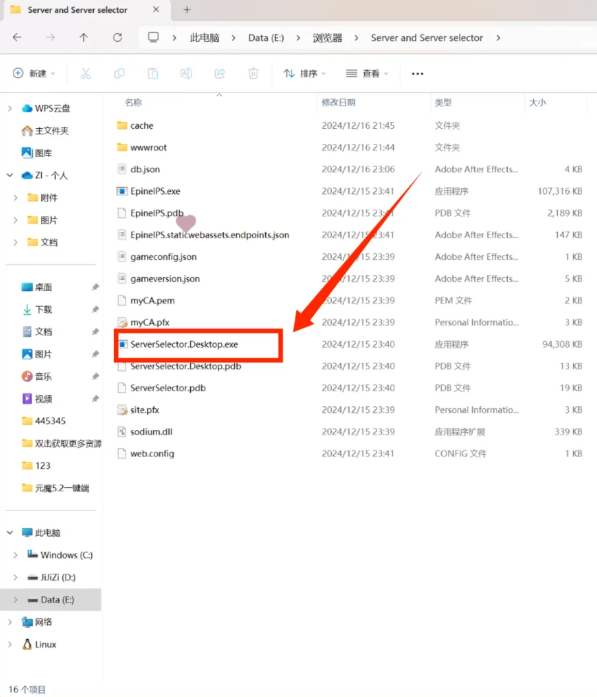Open 桌面 quick access item
Viewport: 597px width, 697px height.
tap(37, 287)
